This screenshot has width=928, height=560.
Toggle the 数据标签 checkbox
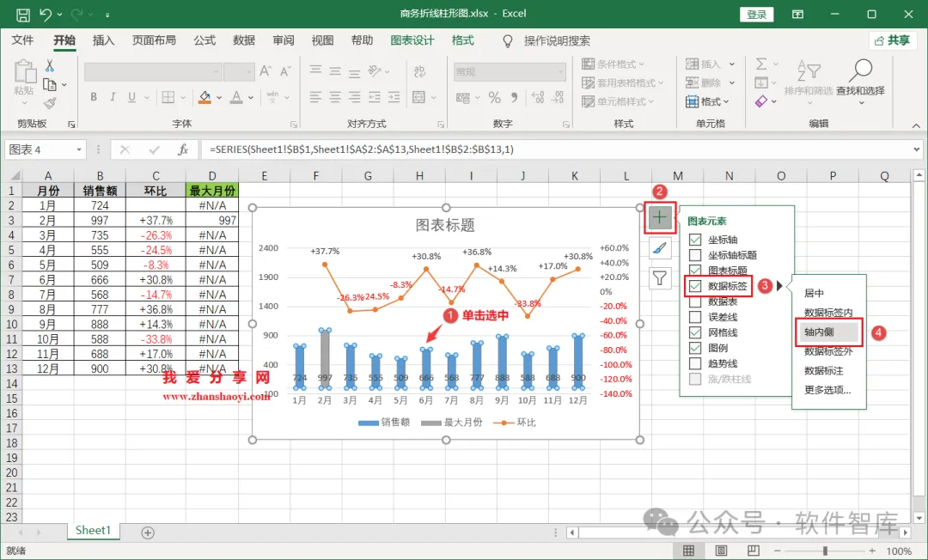coord(695,286)
